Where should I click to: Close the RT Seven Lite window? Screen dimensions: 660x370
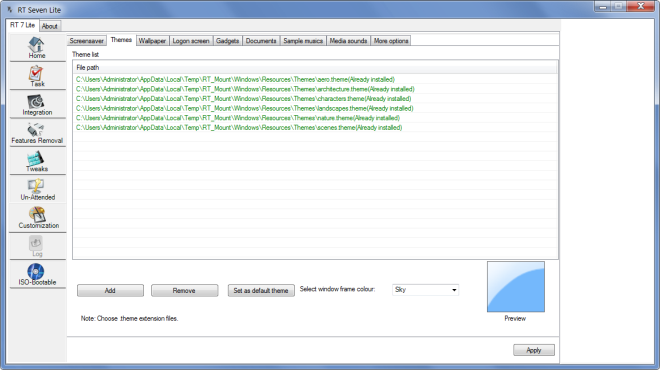click(x=641, y=6)
